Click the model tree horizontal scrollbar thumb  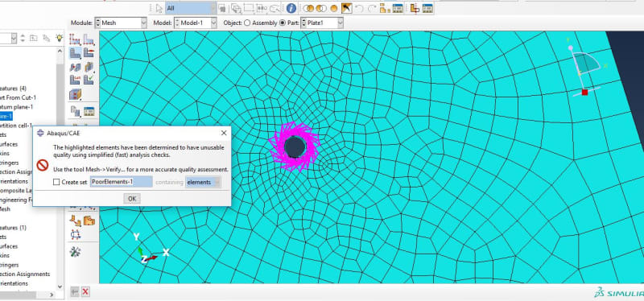coord(18,295)
